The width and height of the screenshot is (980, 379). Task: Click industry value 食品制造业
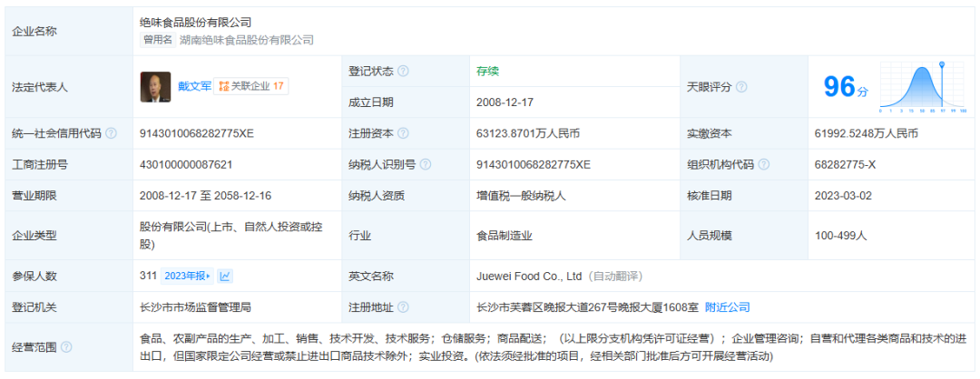tap(505, 236)
